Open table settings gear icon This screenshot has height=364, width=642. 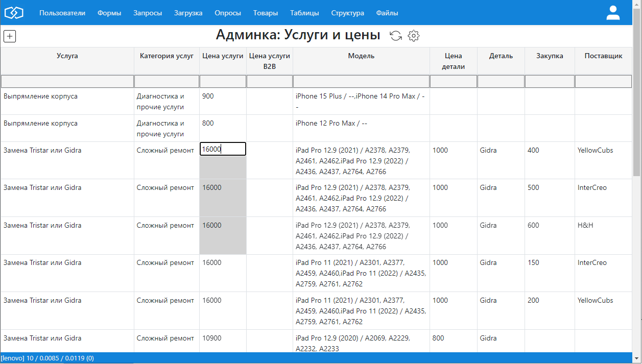[x=414, y=36]
